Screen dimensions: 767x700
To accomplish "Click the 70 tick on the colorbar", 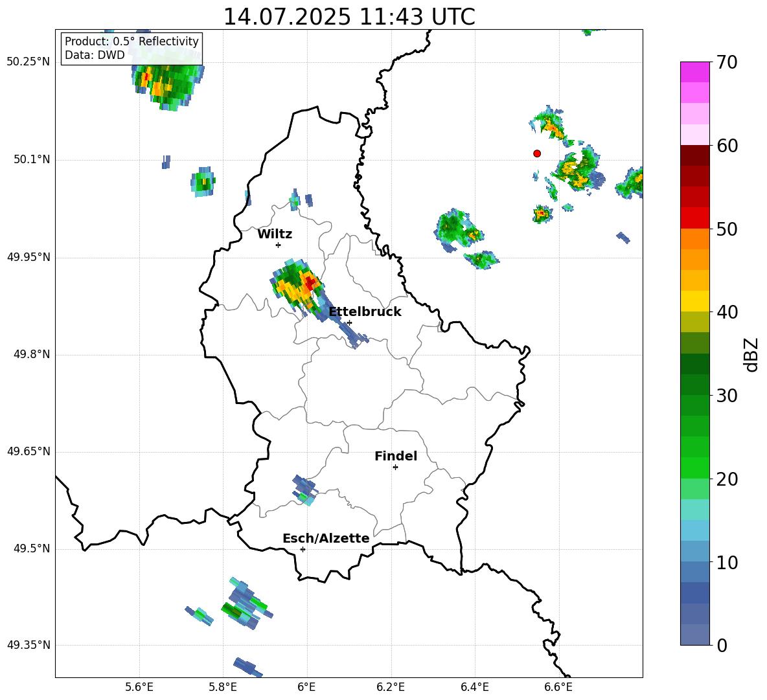I will (727, 62).
